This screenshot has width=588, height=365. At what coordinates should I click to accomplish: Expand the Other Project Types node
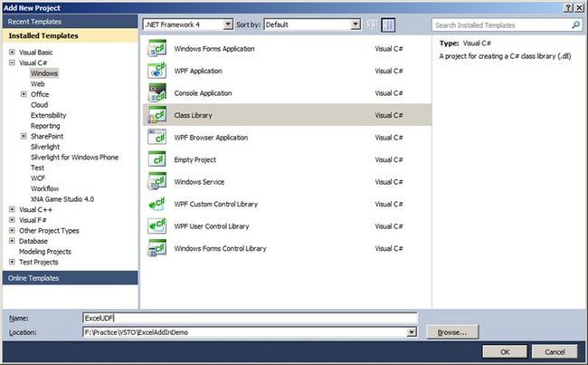(x=12, y=231)
